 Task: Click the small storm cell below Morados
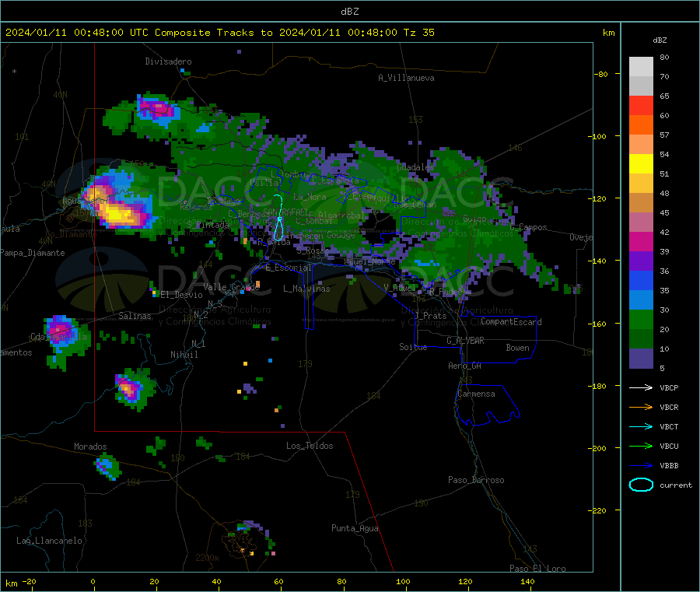(x=107, y=467)
